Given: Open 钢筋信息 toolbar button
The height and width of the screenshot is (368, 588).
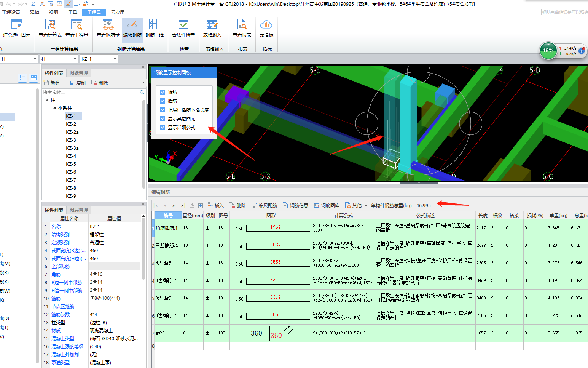Looking at the screenshot, I should pos(295,205).
